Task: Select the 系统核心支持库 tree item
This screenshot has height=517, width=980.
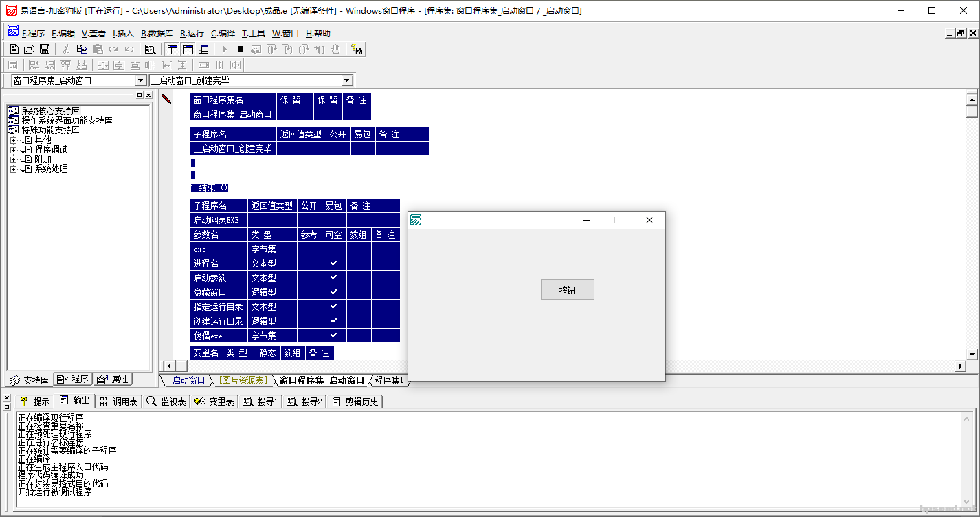Action: click(50, 111)
